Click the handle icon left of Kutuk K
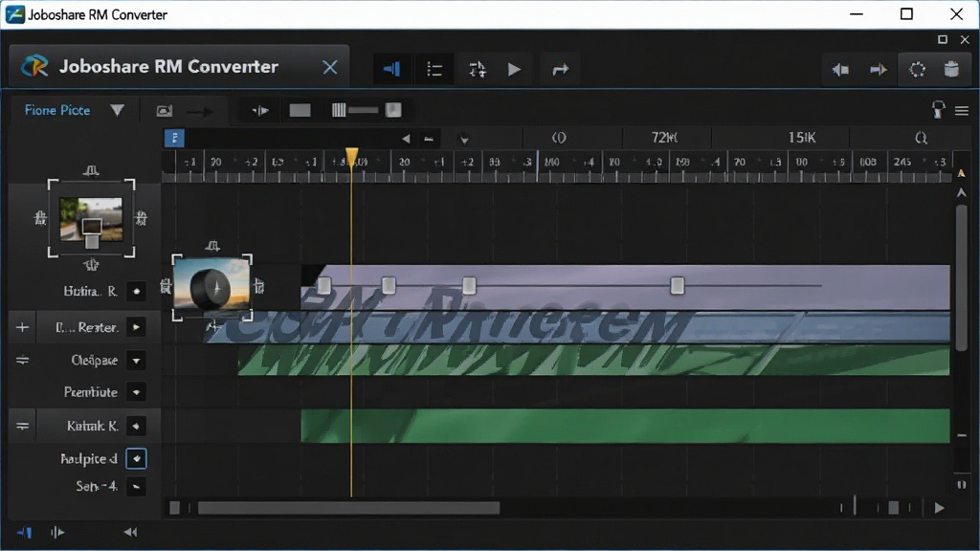 (23, 426)
